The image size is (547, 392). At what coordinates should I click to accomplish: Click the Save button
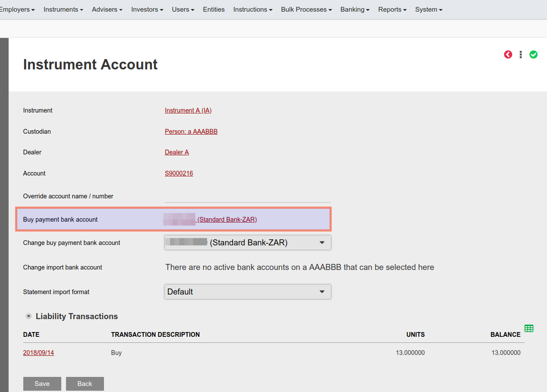tap(42, 384)
